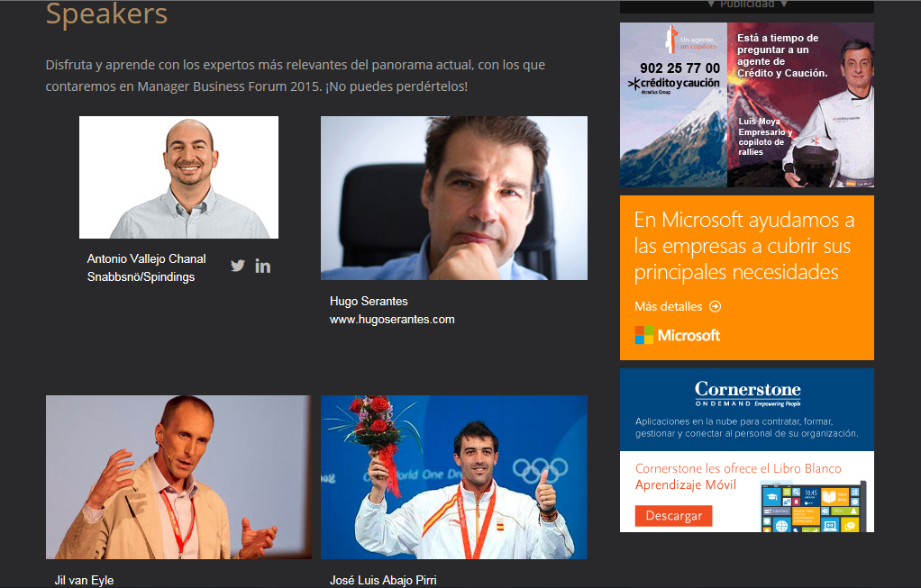Open Hugo Serantes' speaker photo
The height and width of the screenshot is (588, 921).
click(453, 198)
